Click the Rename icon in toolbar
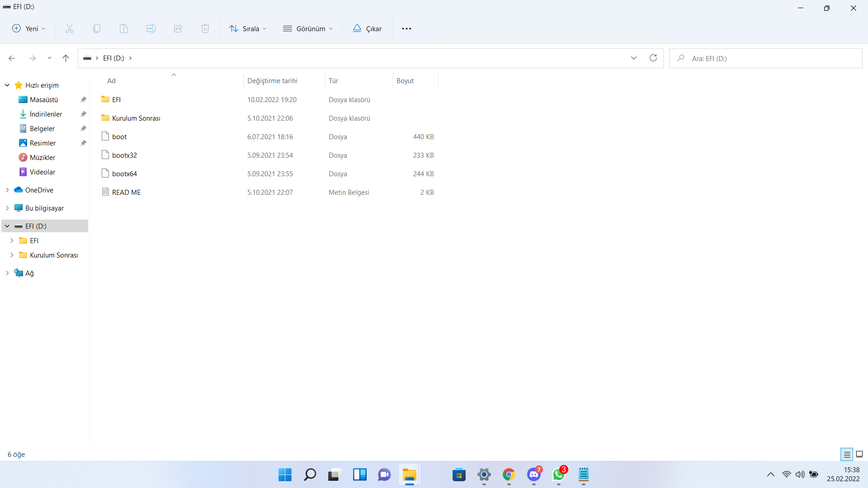Screen dimensions: 868x488 (151, 28)
